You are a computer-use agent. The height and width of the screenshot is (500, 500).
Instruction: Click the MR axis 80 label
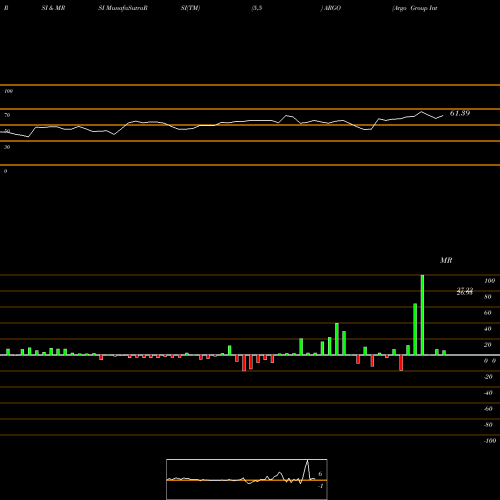click(x=488, y=297)
